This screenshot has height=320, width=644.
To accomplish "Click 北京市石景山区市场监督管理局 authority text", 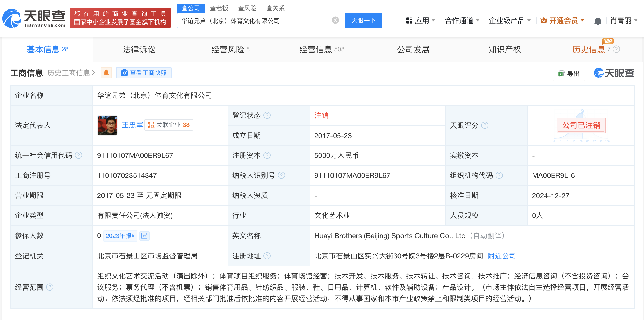I will pyautogui.click(x=147, y=256).
